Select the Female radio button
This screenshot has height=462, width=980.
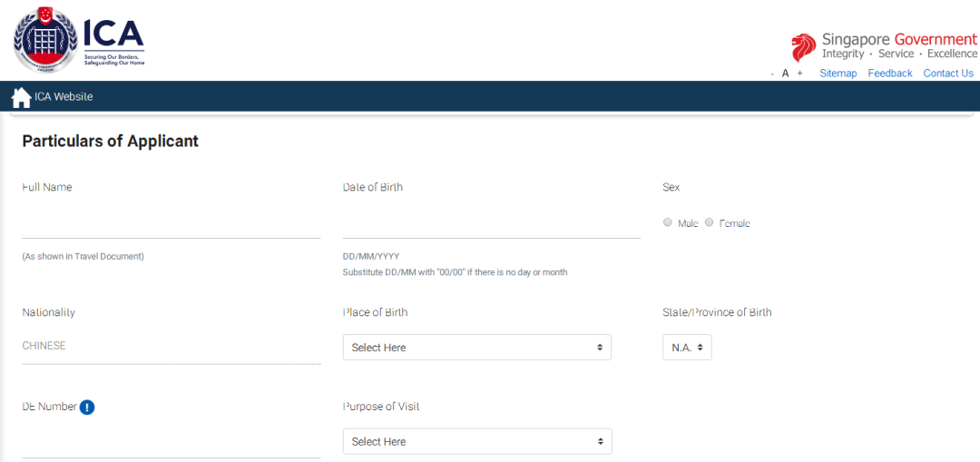710,222
